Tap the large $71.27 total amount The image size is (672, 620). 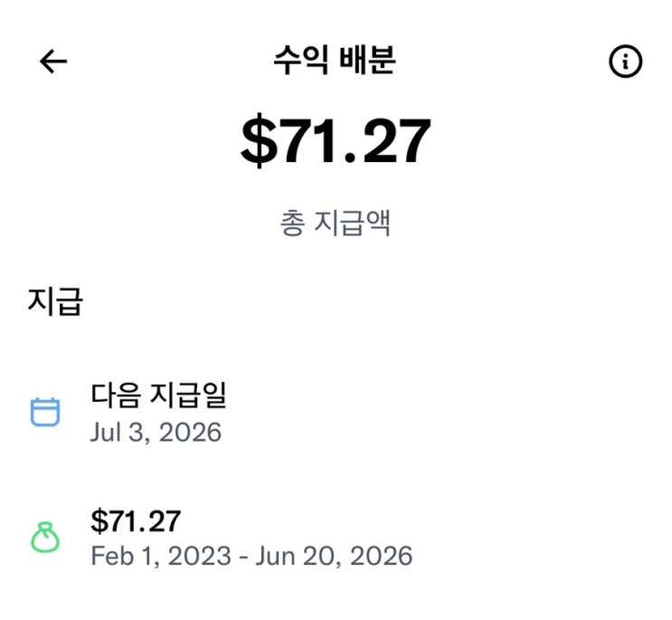pos(336,140)
